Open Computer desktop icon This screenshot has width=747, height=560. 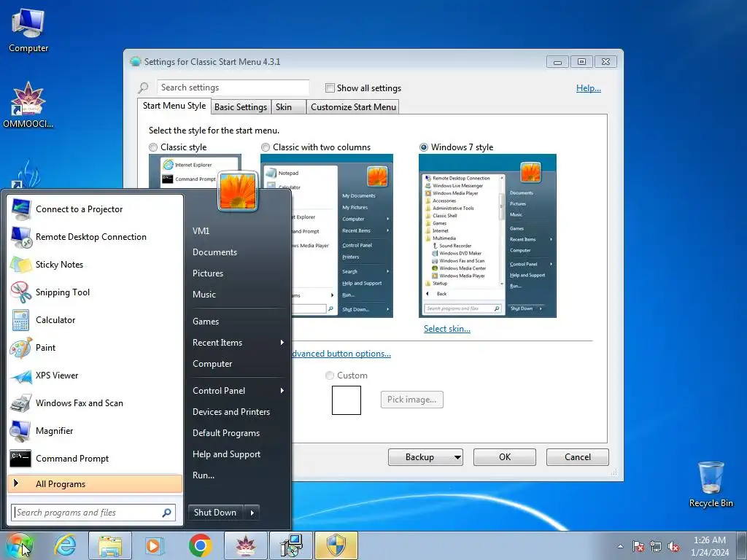point(28,31)
